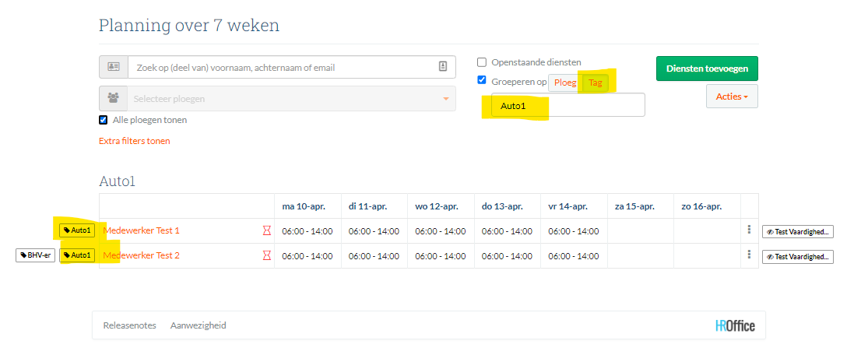Switch grouping to Ploeg

click(565, 83)
